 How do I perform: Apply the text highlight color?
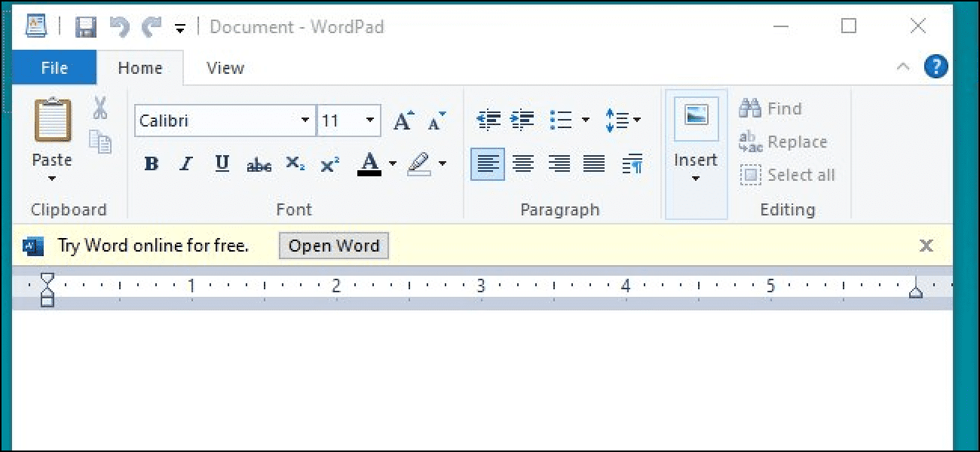pos(419,163)
